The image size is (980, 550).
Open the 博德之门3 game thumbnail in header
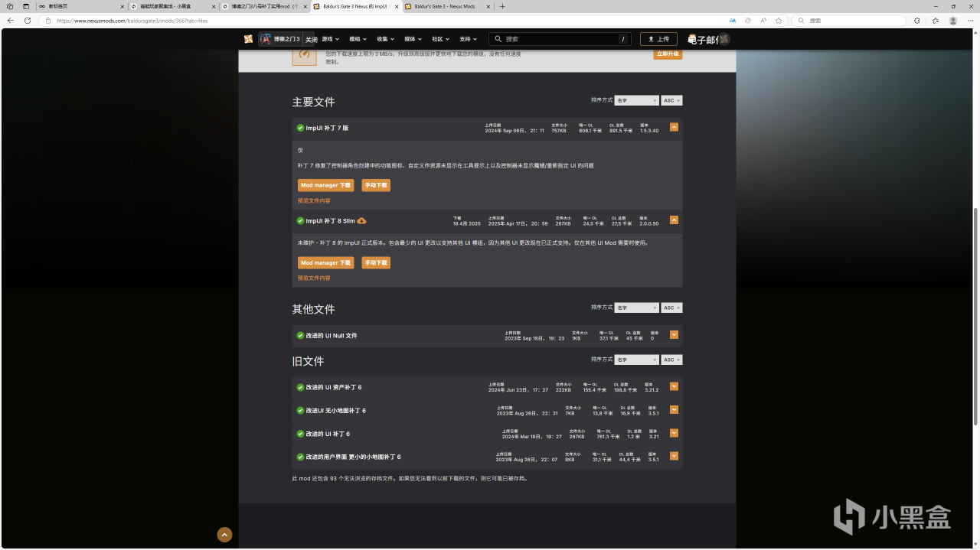266,39
